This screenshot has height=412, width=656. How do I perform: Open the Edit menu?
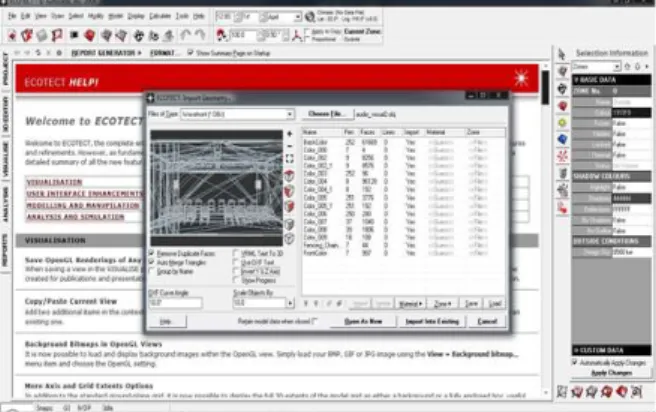tap(26, 16)
